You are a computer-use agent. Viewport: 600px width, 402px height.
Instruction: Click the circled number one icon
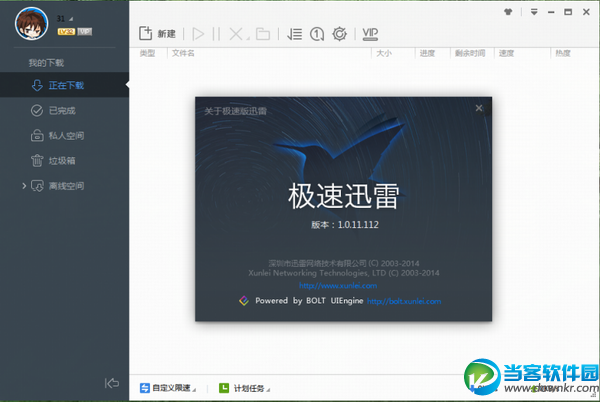[x=317, y=34]
